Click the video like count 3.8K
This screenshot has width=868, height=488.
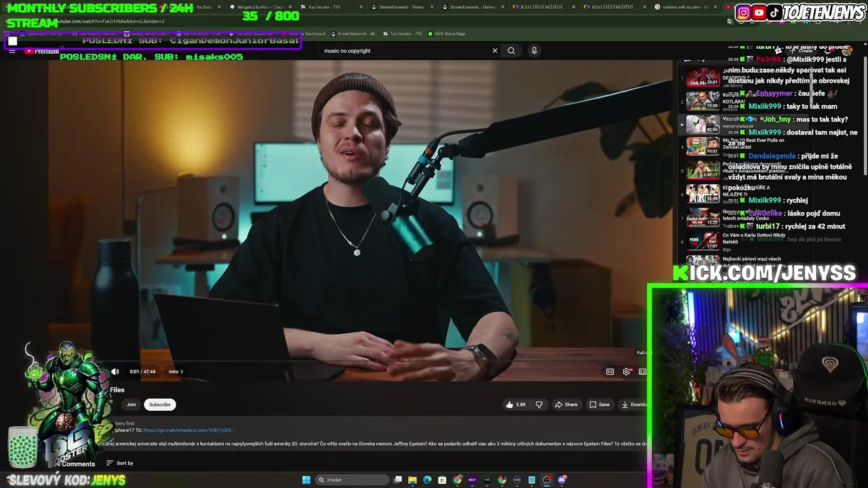521,405
